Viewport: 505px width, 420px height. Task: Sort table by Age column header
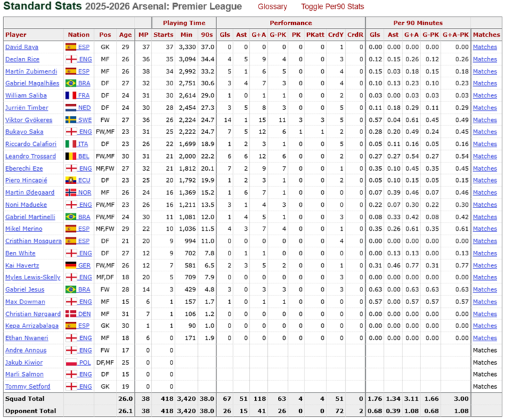[125, 35]
